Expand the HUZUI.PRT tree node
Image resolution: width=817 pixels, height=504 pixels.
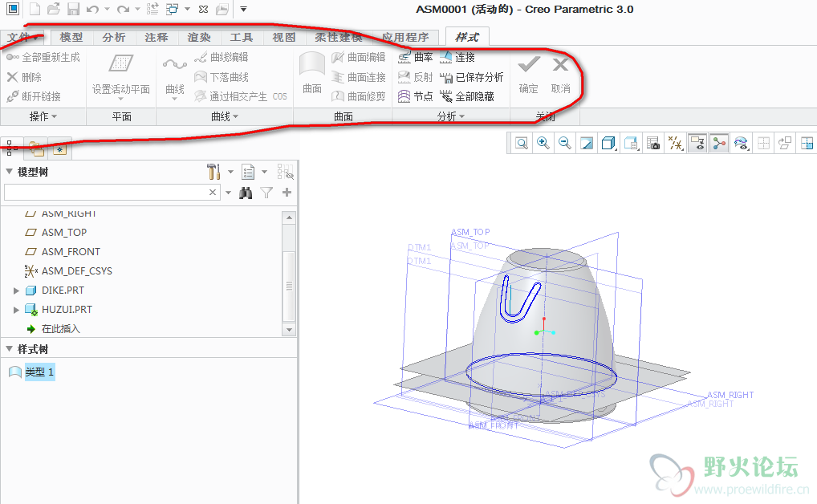click(16, 310)
